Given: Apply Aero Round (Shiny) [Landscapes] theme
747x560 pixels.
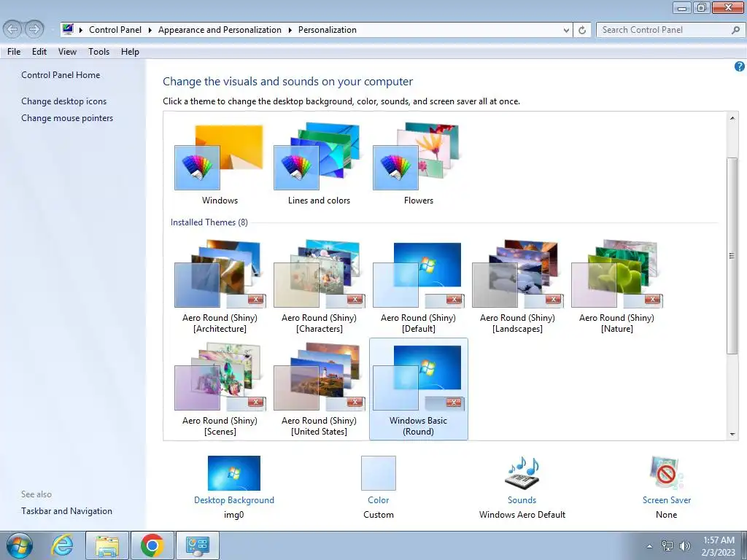Looking at the screenshot, I should (x=517, y=287).
